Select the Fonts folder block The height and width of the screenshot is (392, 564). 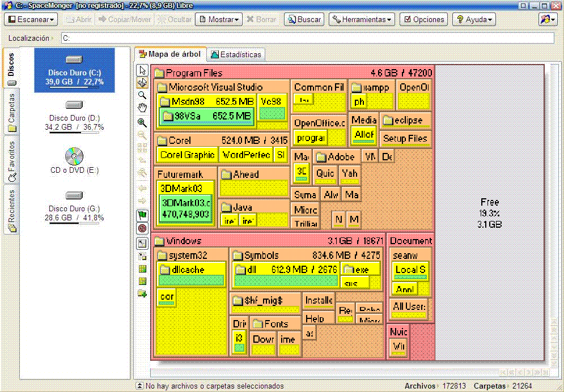click(275, 324)
